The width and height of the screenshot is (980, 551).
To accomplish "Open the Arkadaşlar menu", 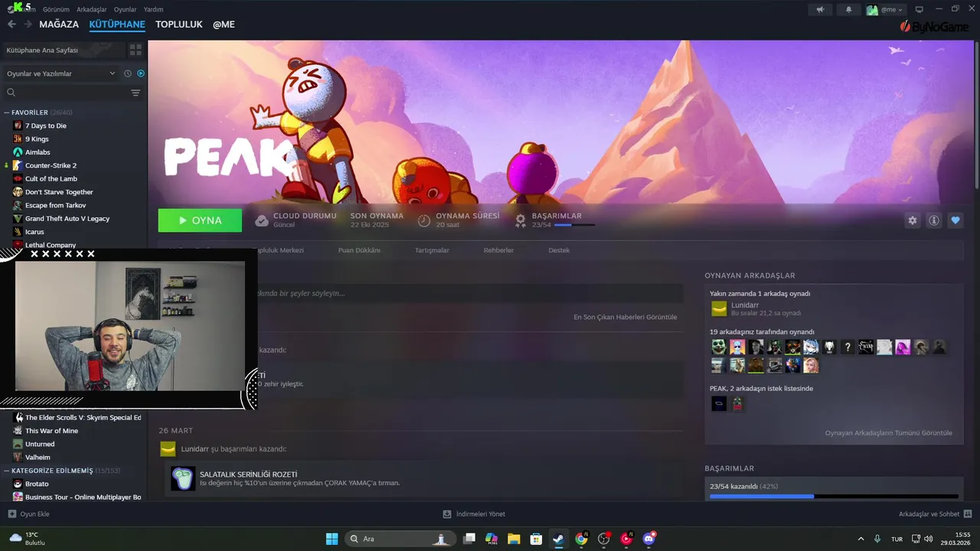I will click(x=92, y=9).
